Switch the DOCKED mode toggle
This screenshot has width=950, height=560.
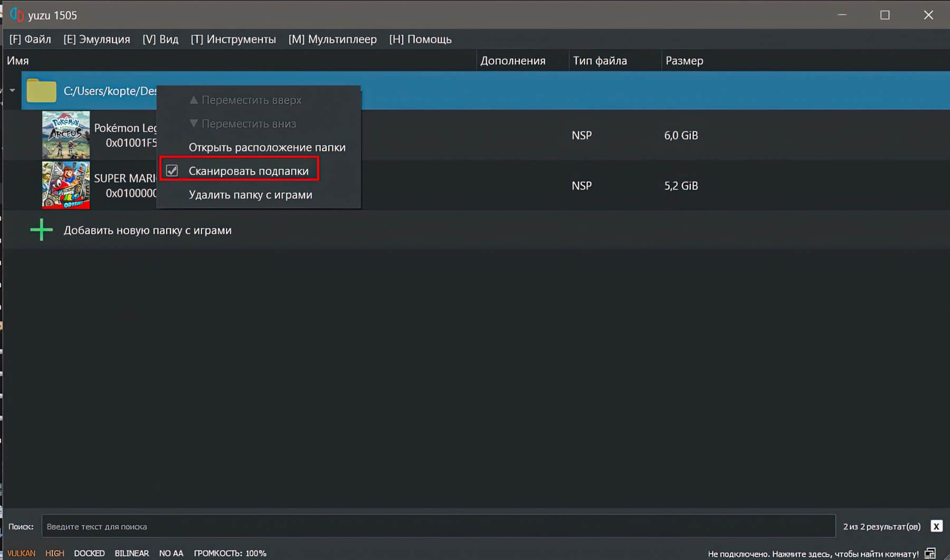[x=89, y=553]
